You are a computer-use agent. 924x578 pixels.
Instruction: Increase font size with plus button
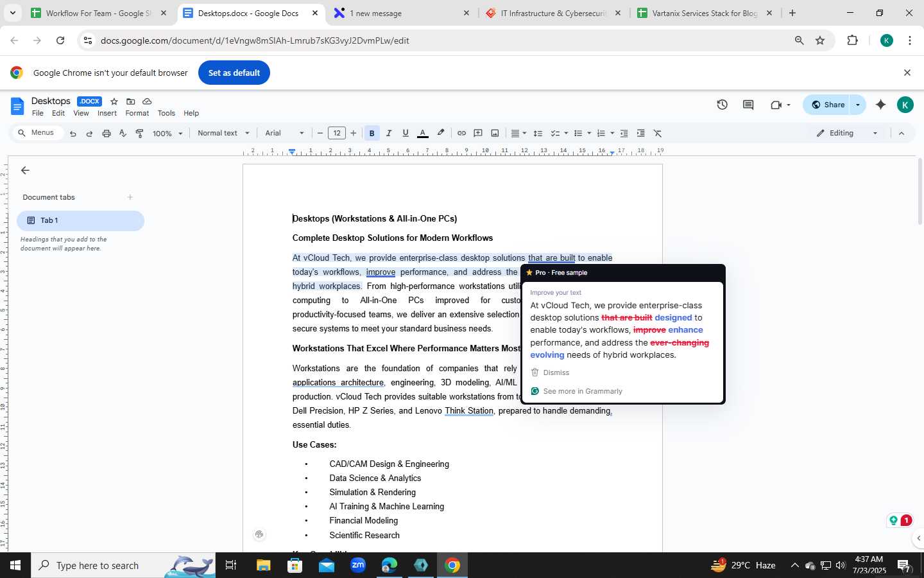354,134
